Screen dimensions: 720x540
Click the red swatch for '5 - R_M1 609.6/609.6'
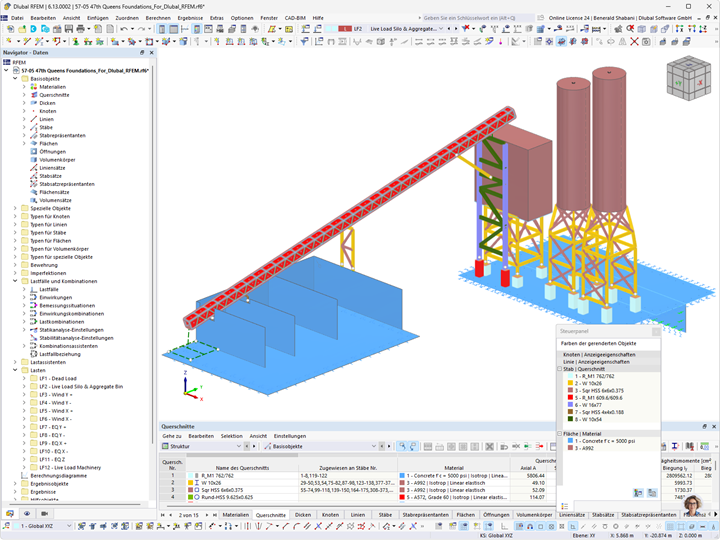pyautogui.click(x=570, y=398)
